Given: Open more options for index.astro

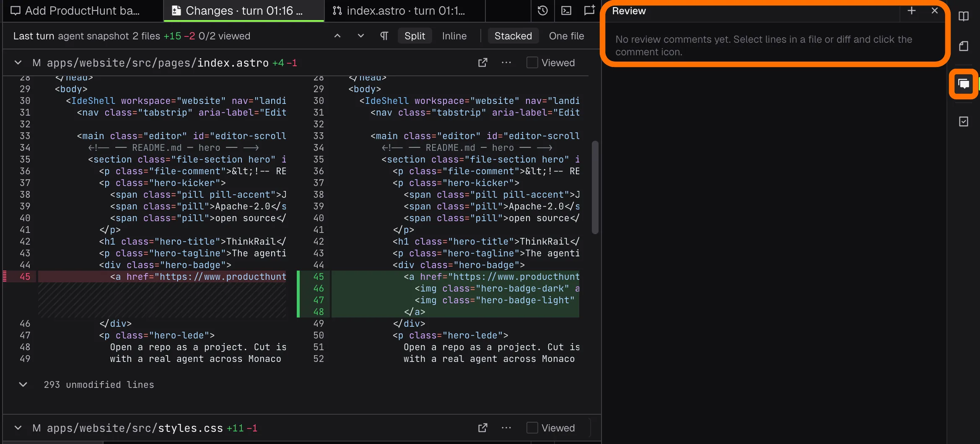Looking at the screenshot, I should 506,63.
